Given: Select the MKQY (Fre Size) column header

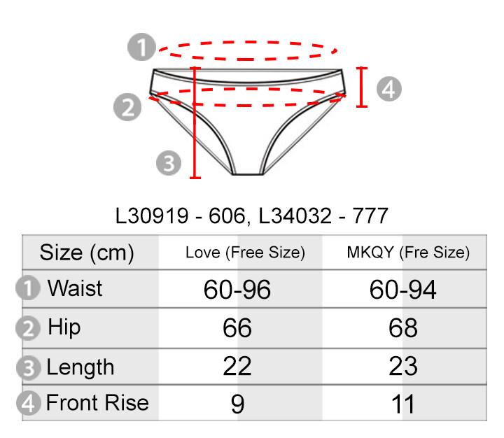Looking at the screenshot, I should pos(408,253).
